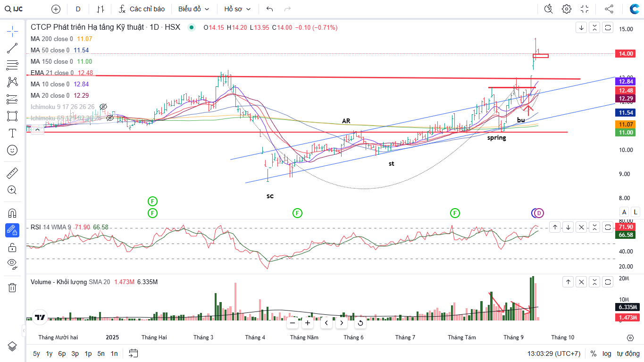Open the emoji icons tool
This screenshot has width=644, height=362.
(x=12, y=150)
